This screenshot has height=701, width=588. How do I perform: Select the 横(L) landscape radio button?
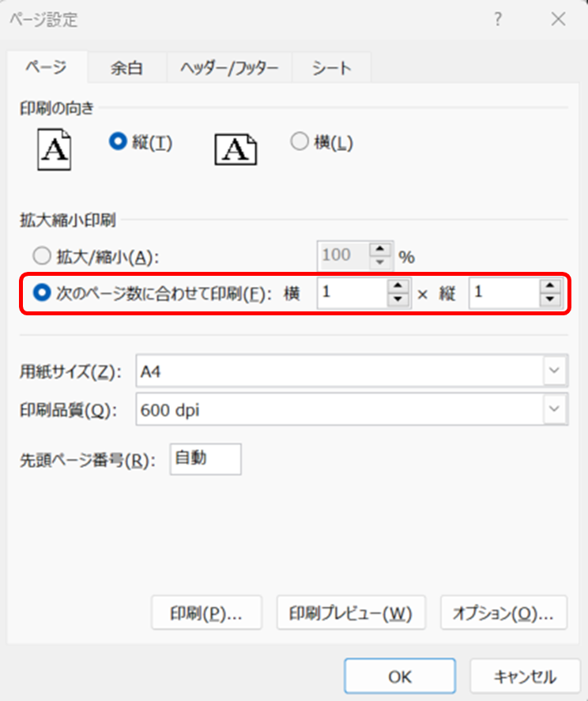pyautogui.click(x=299, y=142)
